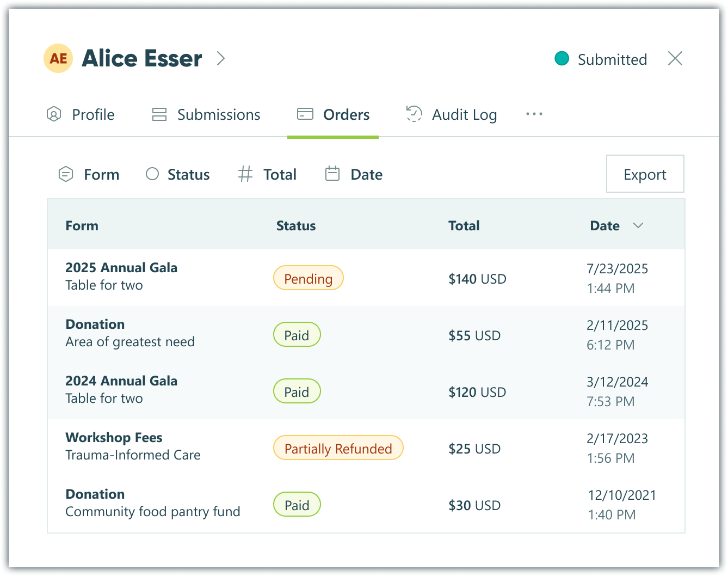The image size is (728, 576).
Task: Select the $30 USD total
Action: (474, 505)
